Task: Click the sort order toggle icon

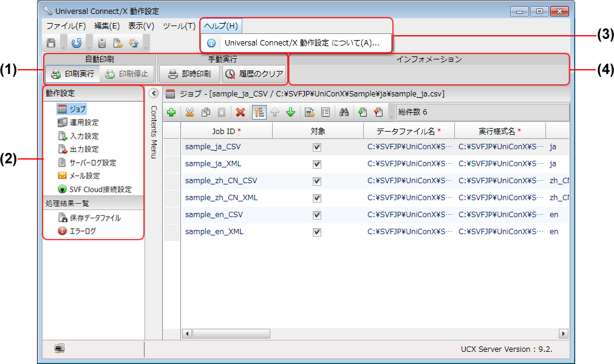Action: (258, 112)
